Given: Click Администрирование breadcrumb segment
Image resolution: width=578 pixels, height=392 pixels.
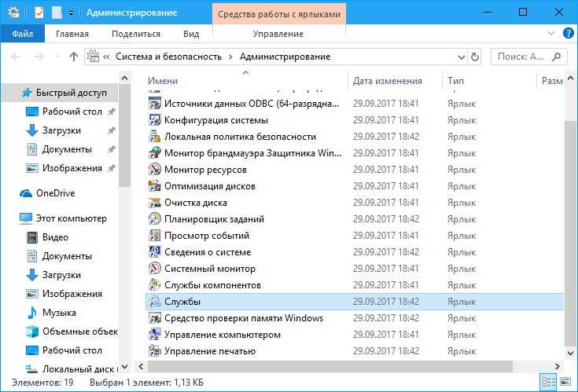Looking at the screenshot, I should pyautogui.click(x=285, y=57).
